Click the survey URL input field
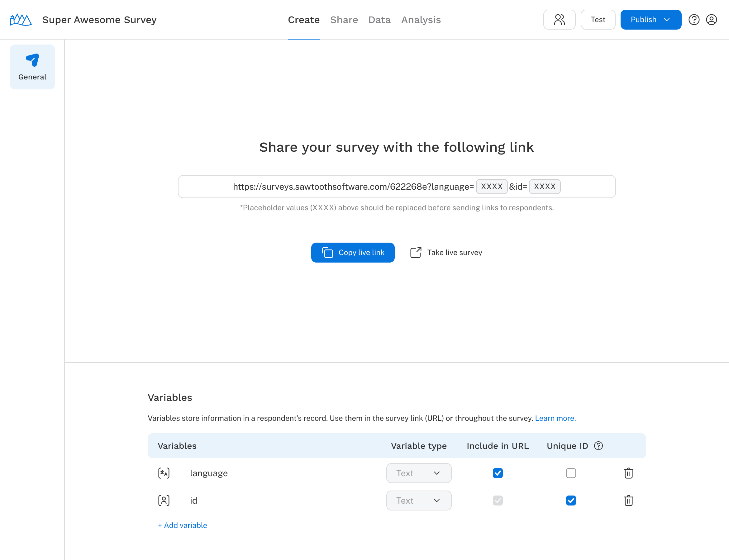729x560 pixels. point(397,187)
